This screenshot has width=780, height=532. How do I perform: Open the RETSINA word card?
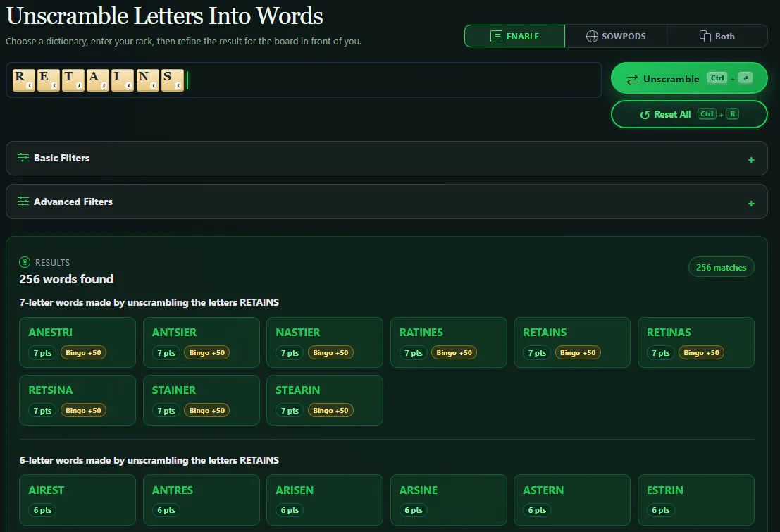pyautogui.click(x=78, y=400)
